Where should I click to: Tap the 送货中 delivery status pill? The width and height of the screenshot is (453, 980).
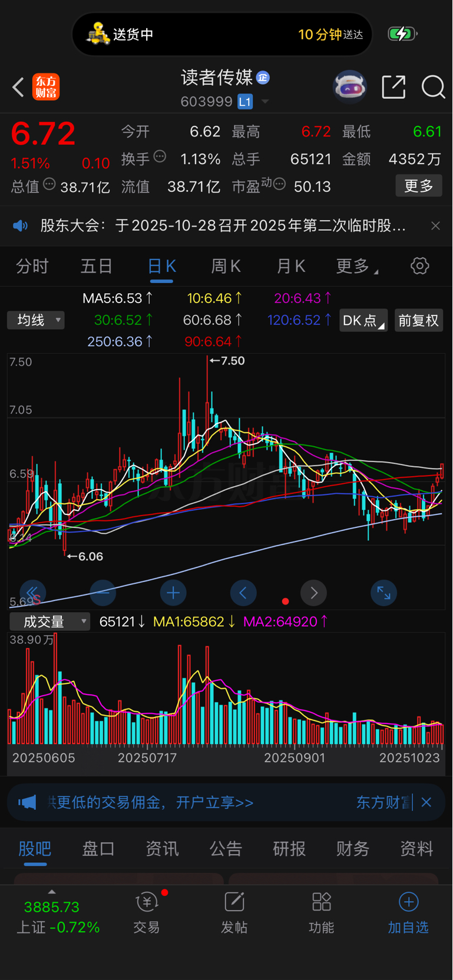click(222, 35)
